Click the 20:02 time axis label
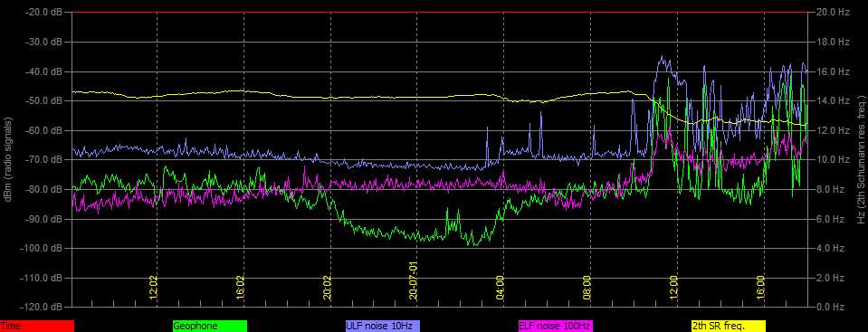Screen dimensions: 868x332 327,288
